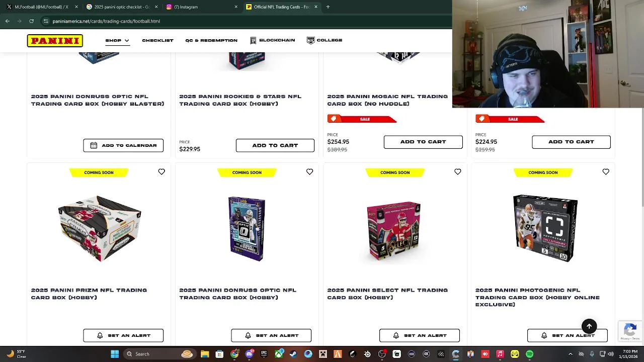644x362 pixels.
Task: Reload the page with the refresh icon
Action: point(31,21)
